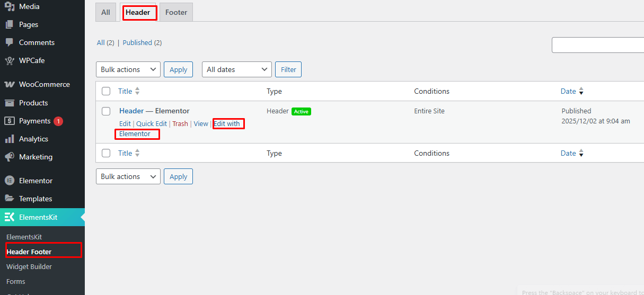Click the Templates folder icon
This screenshot has width=644, height=295.
tap(9, 199)
